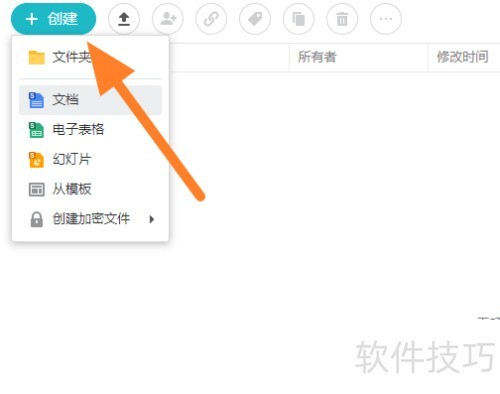Viewport: 500px width, 394px height.
Task: Select 文件夹 from the create menu
Action: click(x=90, y=57)
